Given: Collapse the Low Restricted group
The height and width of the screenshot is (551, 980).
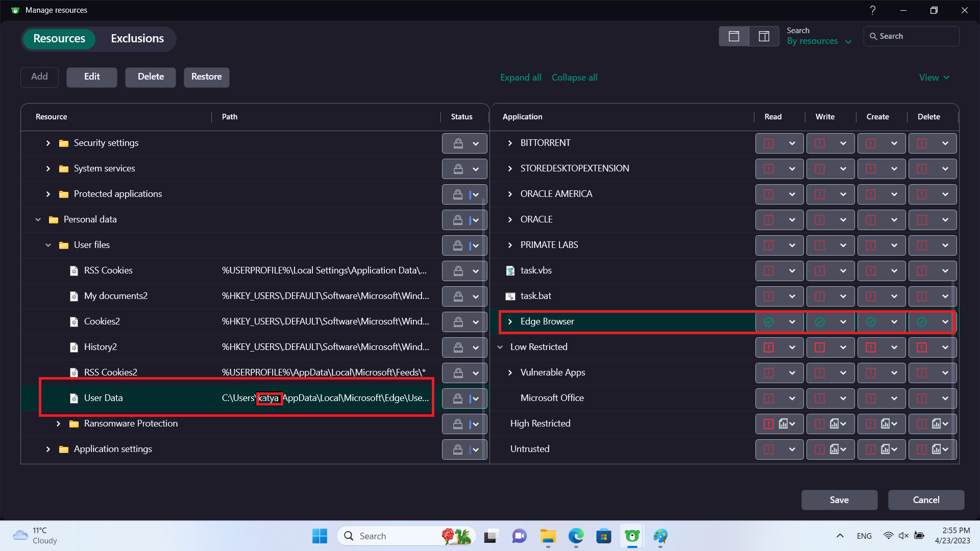Looking at the screenshot, I should [x=500, y=347].
